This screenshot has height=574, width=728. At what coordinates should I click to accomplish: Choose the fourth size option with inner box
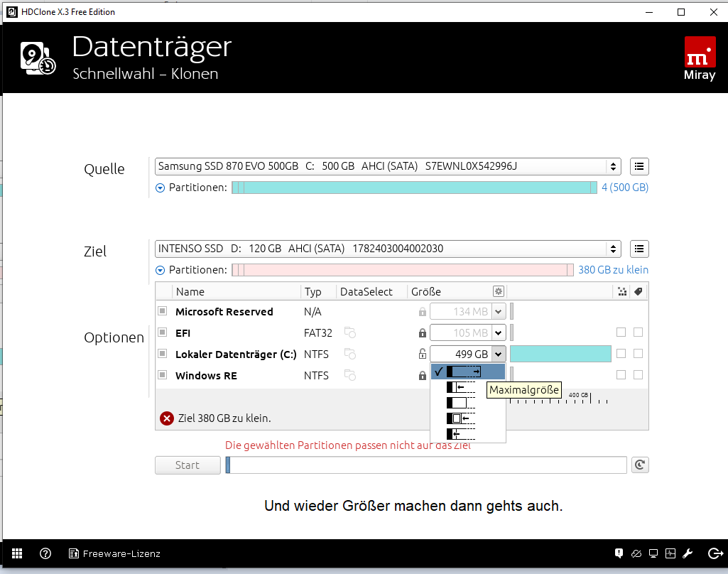pyautogui.click(x=468, y=419)
